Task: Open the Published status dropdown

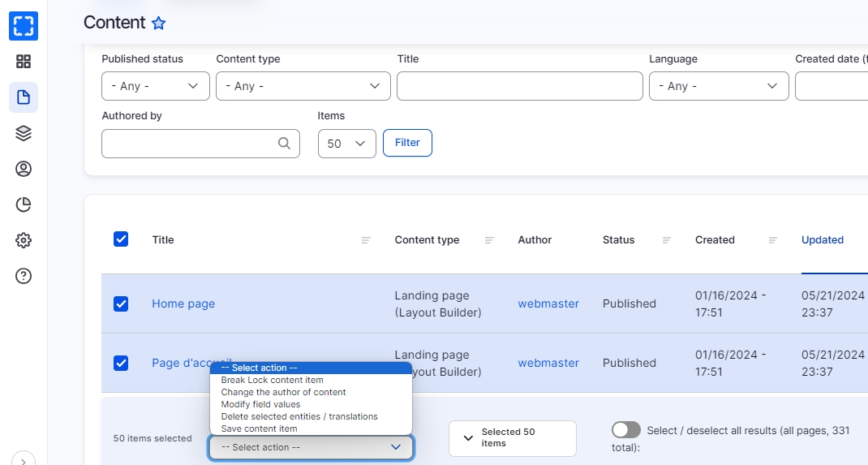Action: (x=156, y=86)
